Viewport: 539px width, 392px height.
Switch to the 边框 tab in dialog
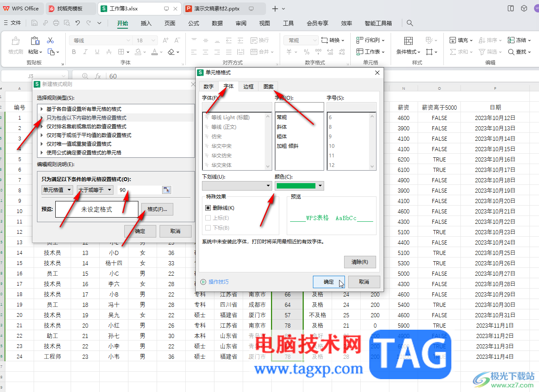pos(249,86)
